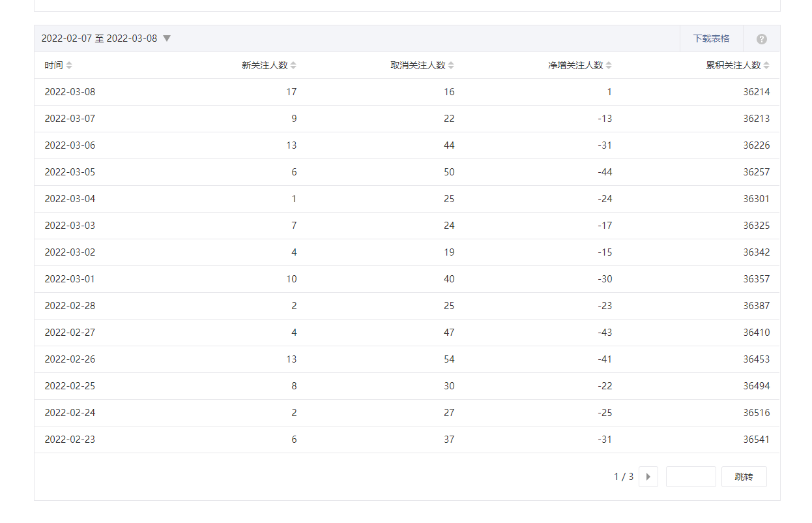812x523 pixels.
Task: Click the 1 / 3 page indicator
Action: pos(624,477)
